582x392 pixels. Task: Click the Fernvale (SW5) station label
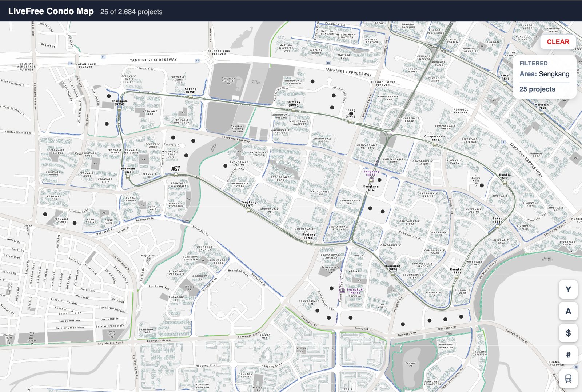point(128,170)
